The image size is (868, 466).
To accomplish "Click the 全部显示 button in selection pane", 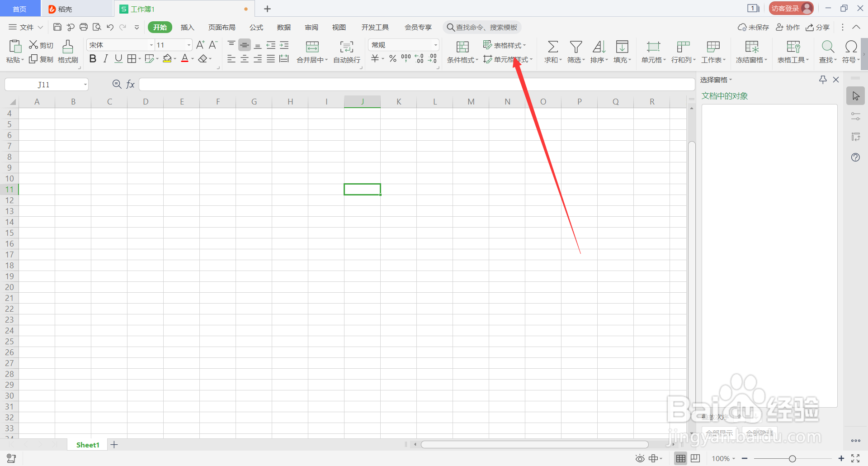I will pos(719,433).
